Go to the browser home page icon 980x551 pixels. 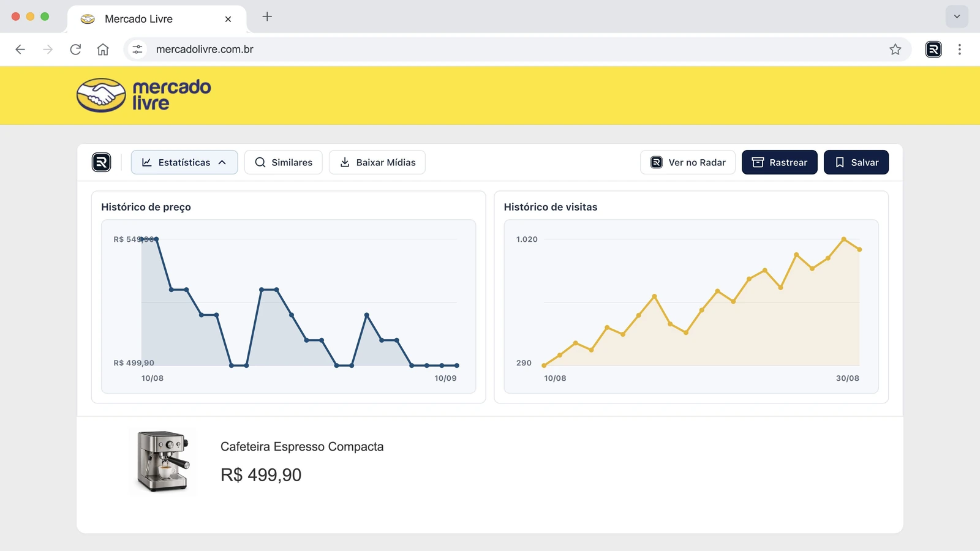103,50
